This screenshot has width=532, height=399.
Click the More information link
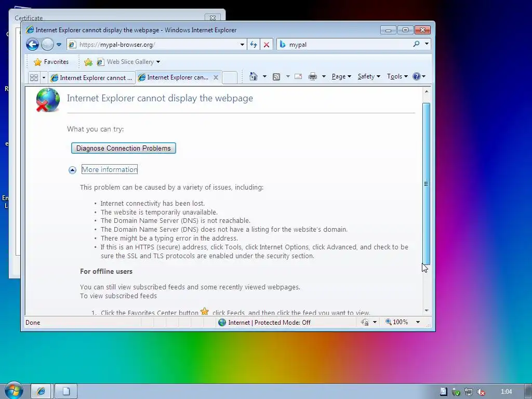(x=110, y=170)
